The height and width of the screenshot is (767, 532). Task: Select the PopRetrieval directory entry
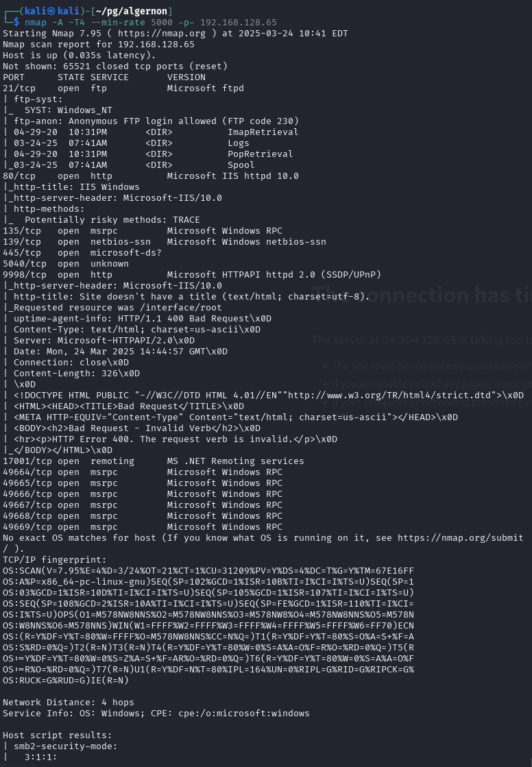[261, 154]
